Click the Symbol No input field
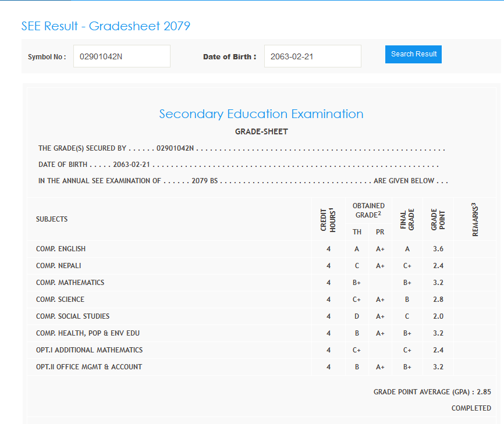This screenshot has width=504, height=424. click(x=122, y=56)
